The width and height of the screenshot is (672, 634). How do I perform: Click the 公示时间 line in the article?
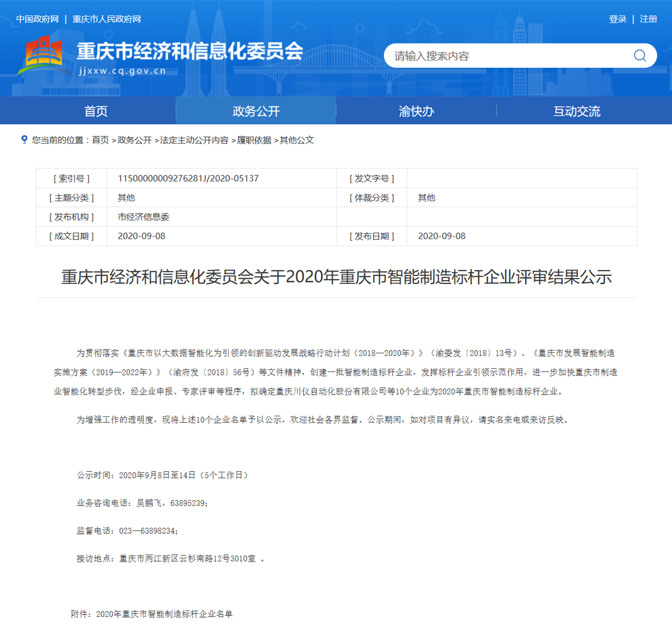click(x=163, y=475)
